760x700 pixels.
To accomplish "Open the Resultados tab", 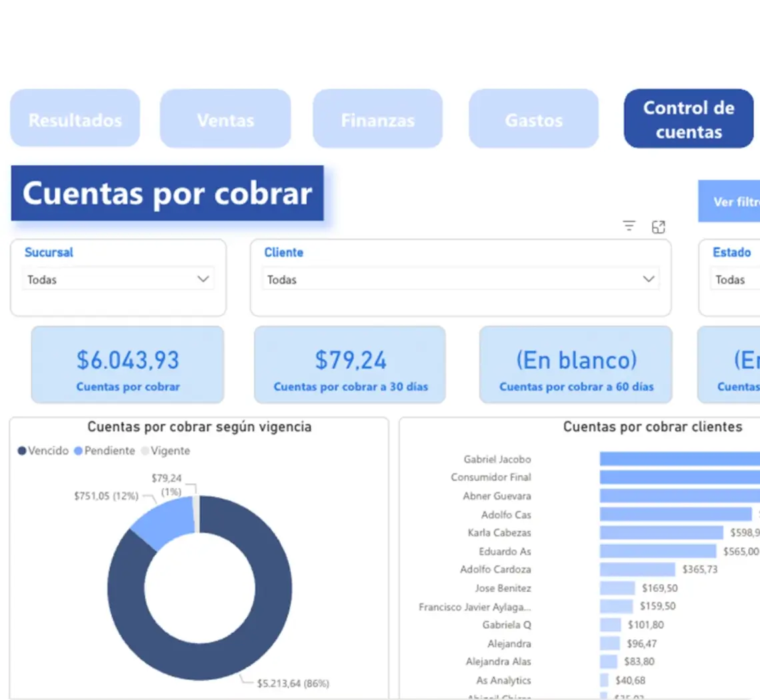I will pyautogui.click(x=75, y=118).
